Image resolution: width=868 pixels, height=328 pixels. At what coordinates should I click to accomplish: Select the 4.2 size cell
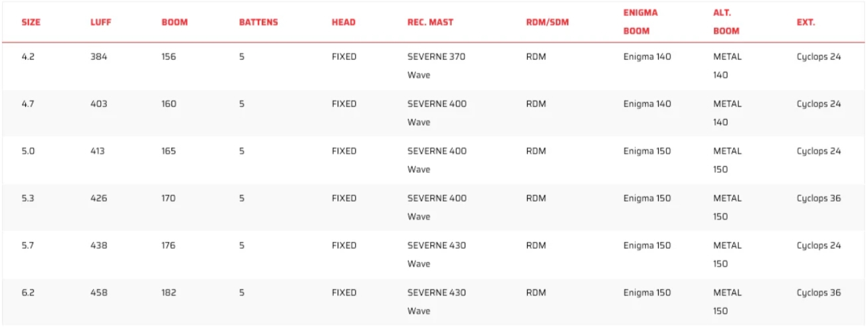click(28, 57)
